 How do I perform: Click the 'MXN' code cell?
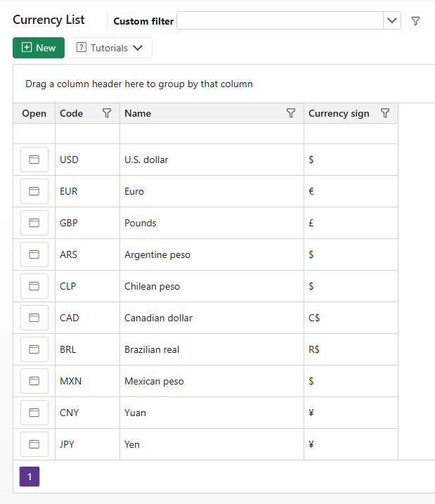(x=87, y=381)
